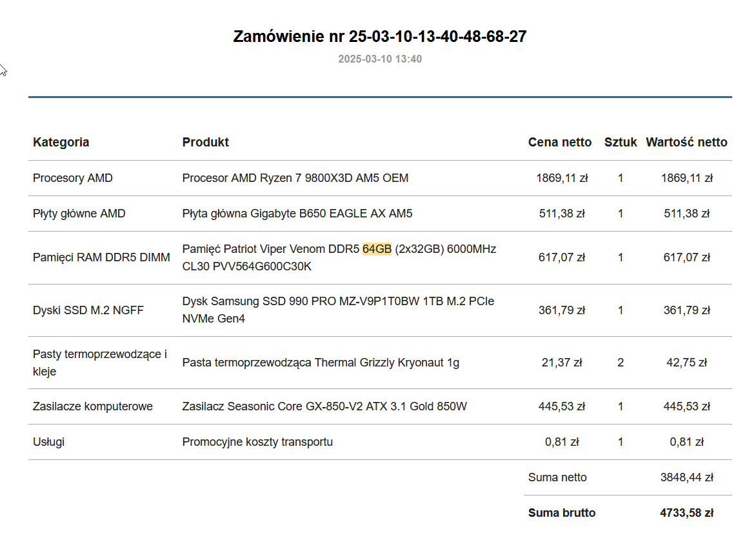Click the highlighted 64GB text
The height and width of the screenshot is (540, 756).
point(377,249)
